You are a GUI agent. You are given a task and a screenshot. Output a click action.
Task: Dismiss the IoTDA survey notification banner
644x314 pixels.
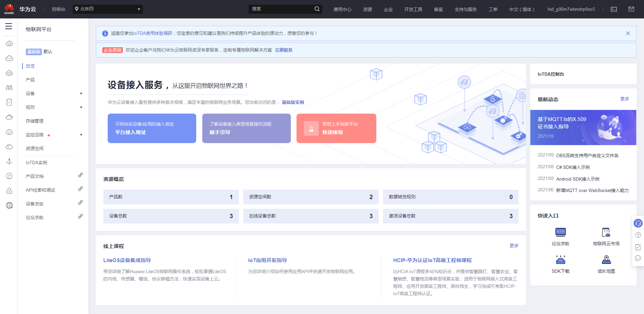(628, 34)
